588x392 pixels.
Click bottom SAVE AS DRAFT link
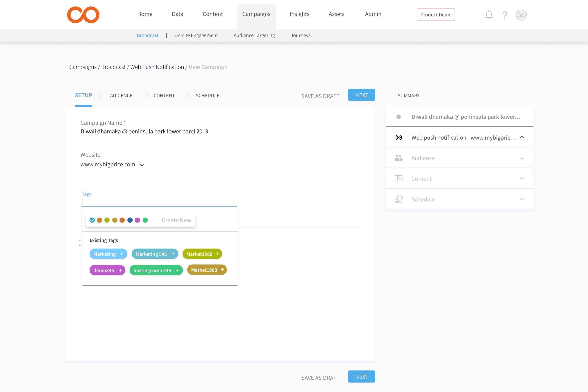tap(320, 378)
